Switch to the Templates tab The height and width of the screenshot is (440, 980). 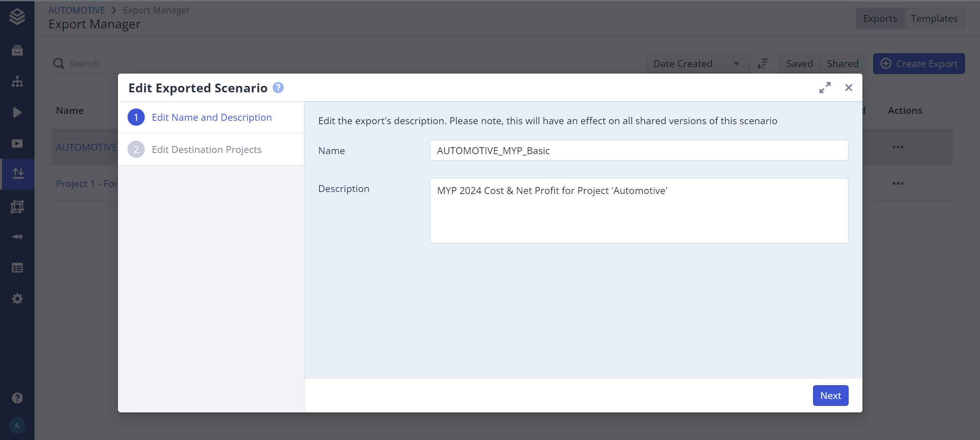(934, 18)
